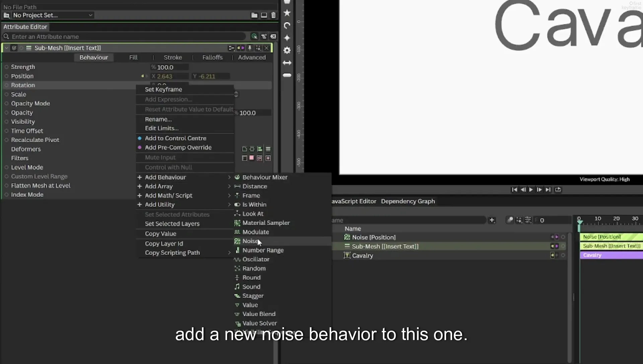Expand the Add Math/ Script submenu

(x=184, y=195)
